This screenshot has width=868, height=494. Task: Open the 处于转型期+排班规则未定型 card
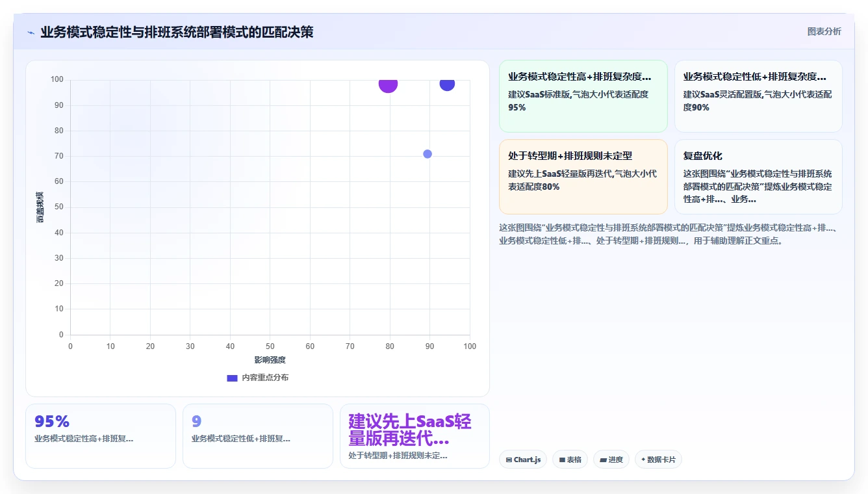pyautogui.click(x=583, y=177)
